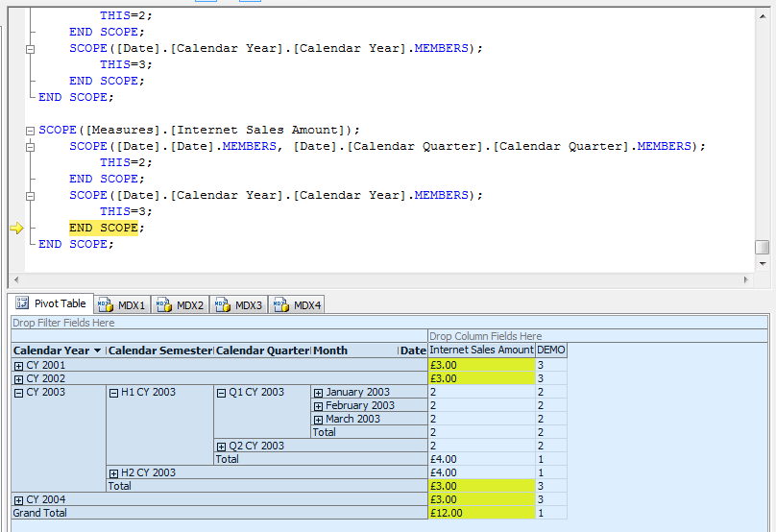
Task: Click the code editor vertical scrollbar thumb
Action: 763,247
